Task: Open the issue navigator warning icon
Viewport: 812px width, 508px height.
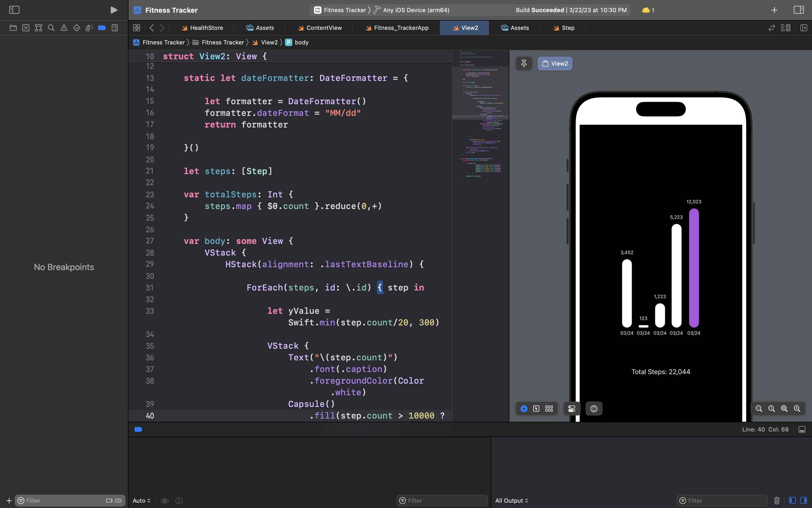Action: pos(64,28)
